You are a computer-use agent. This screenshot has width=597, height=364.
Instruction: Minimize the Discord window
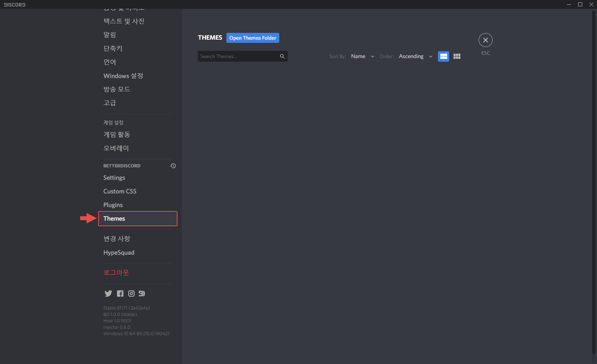[569, 4]
